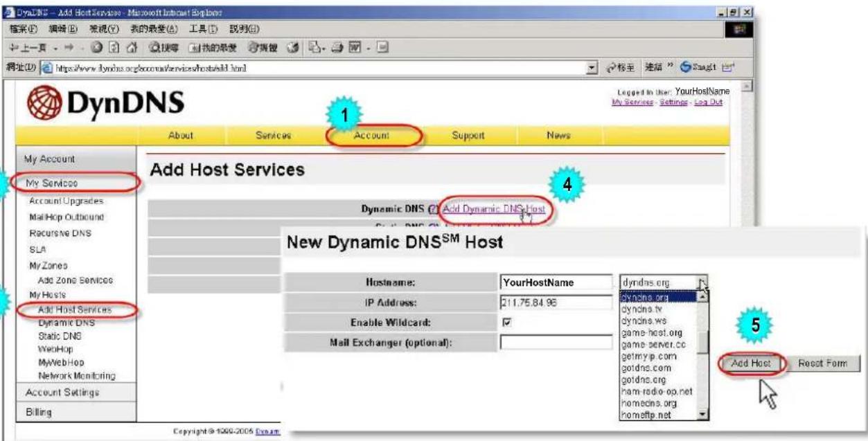Focus the Mail Exchanger input field

[556, 342]
